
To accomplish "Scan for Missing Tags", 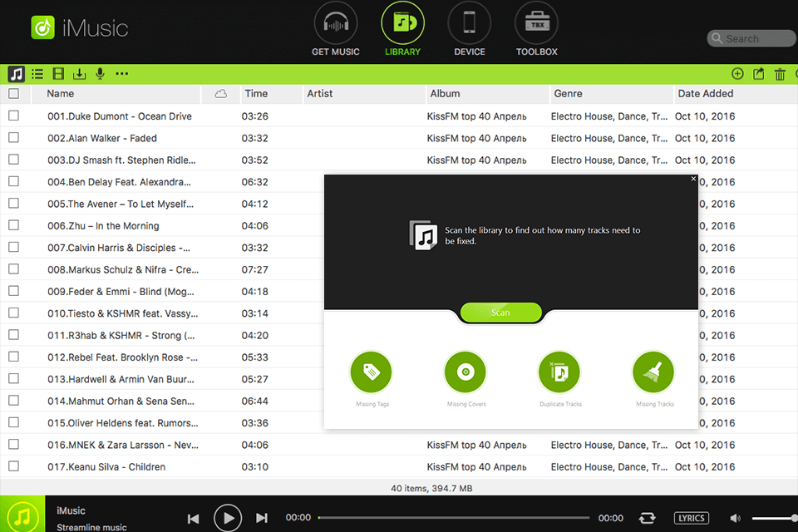I will point(371,372).
